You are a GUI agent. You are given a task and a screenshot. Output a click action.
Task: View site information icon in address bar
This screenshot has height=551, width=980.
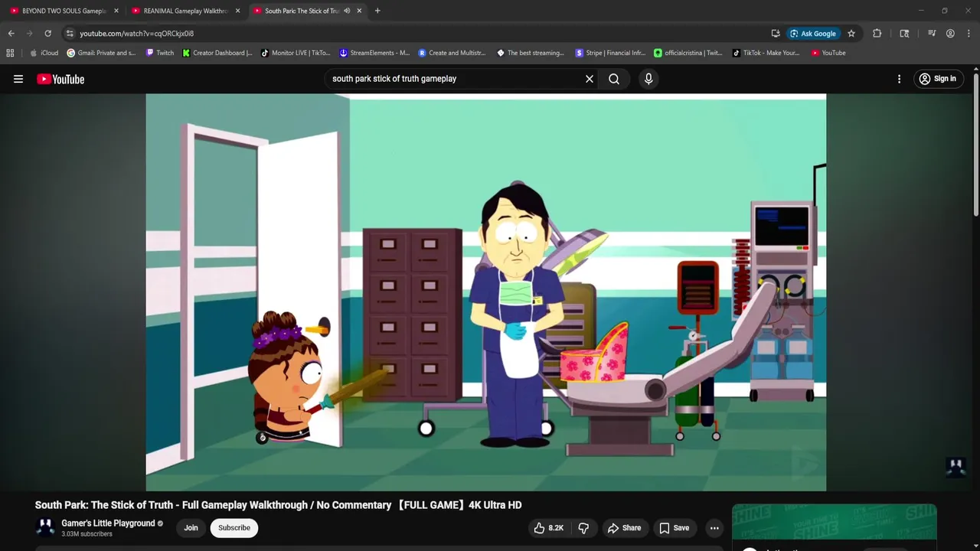[70, 34]
